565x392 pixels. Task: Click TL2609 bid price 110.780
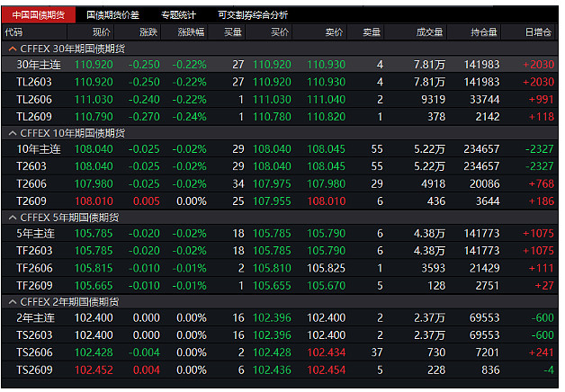click(x=272, y=117)
